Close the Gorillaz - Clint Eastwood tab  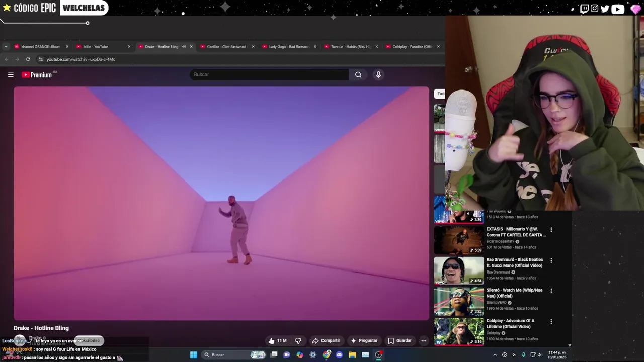point(253,47)
